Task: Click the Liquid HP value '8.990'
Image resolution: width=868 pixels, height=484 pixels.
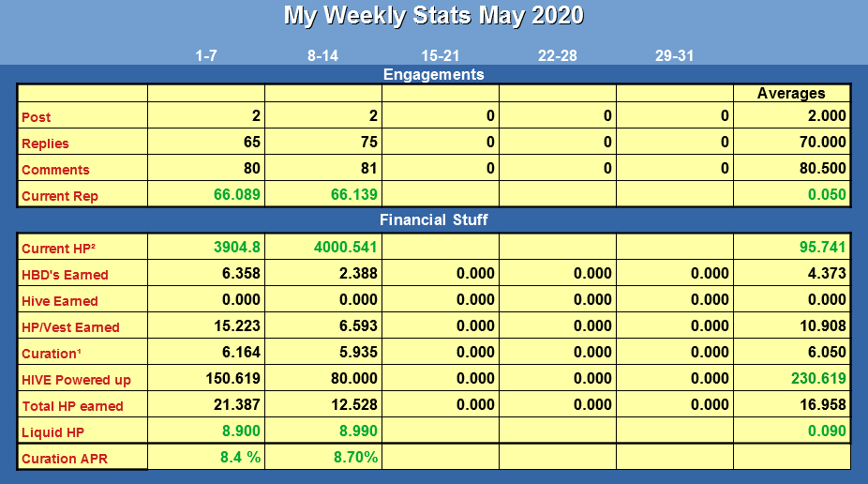Action: pyautogui.click(x=359, y=431)
